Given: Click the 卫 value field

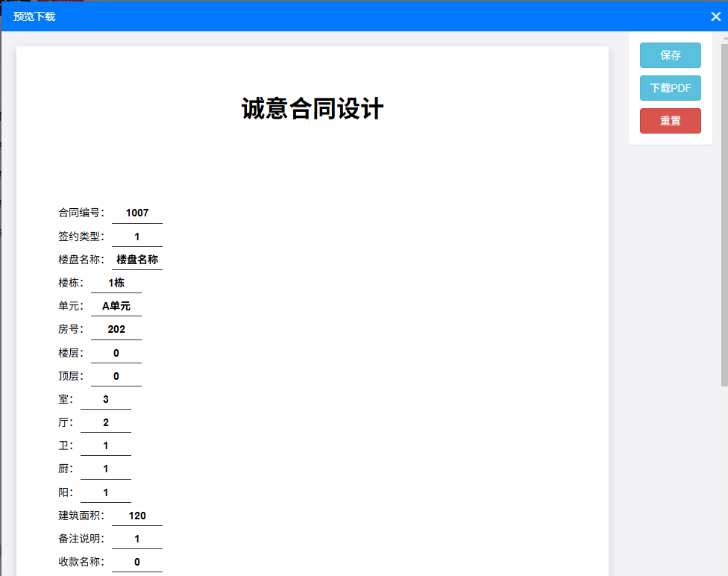Looking at the screenshot, I should 106,446.
